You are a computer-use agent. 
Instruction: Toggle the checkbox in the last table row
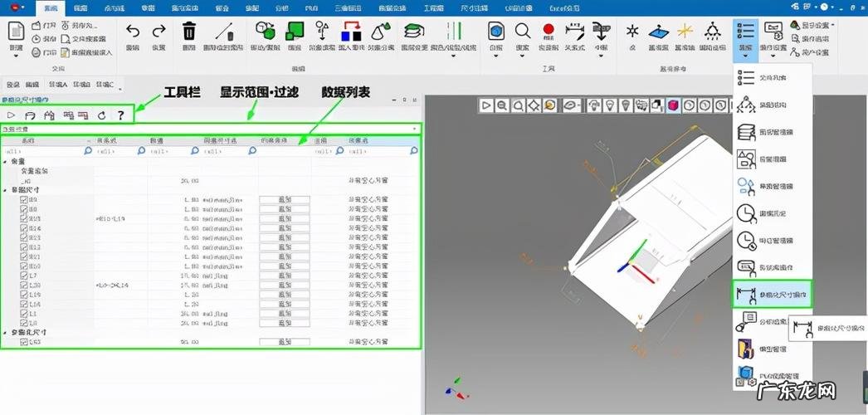point(24,341)
